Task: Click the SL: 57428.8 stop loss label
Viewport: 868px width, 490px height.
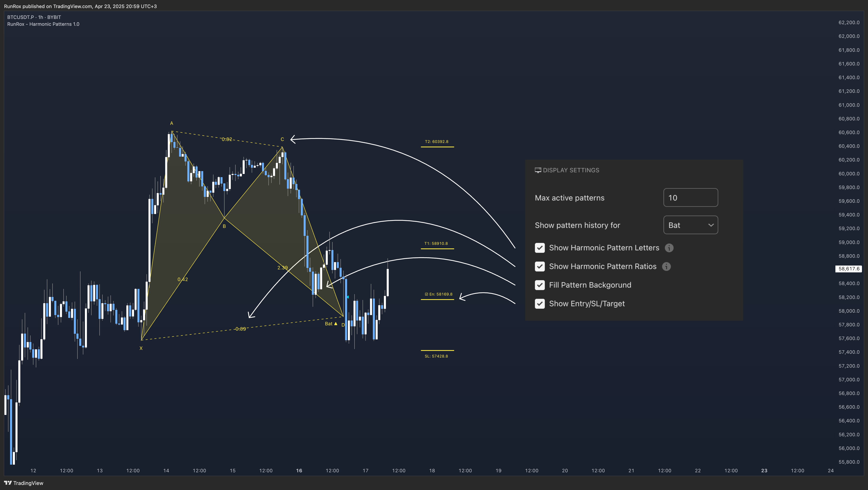Action: pos(436,356)
